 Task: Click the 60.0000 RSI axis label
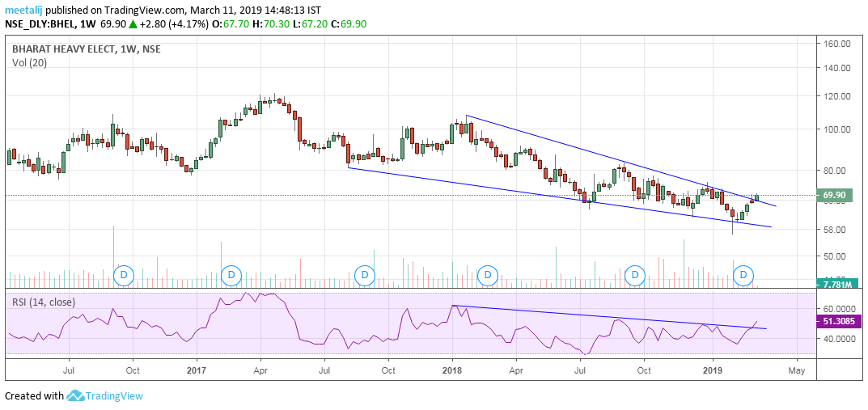pyautogui.click(x=839, y=309)
